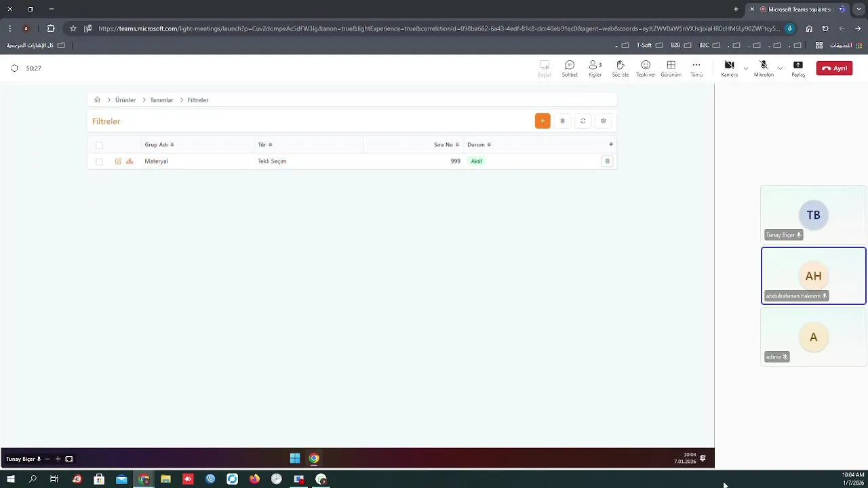Raise hand with Söz iste
This screenshot has height=488, width=868.
pyautogui.click(x=620, y=68)
